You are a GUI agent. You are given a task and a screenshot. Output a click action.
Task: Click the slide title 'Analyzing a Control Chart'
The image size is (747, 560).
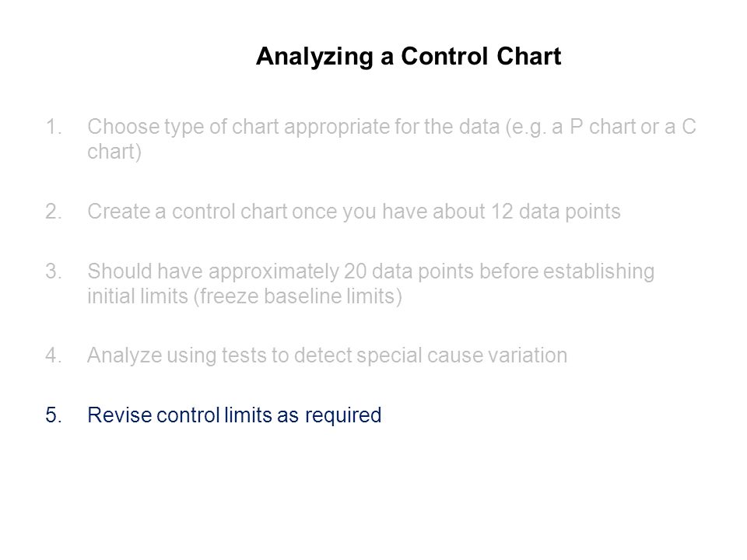tap(409, 57)
